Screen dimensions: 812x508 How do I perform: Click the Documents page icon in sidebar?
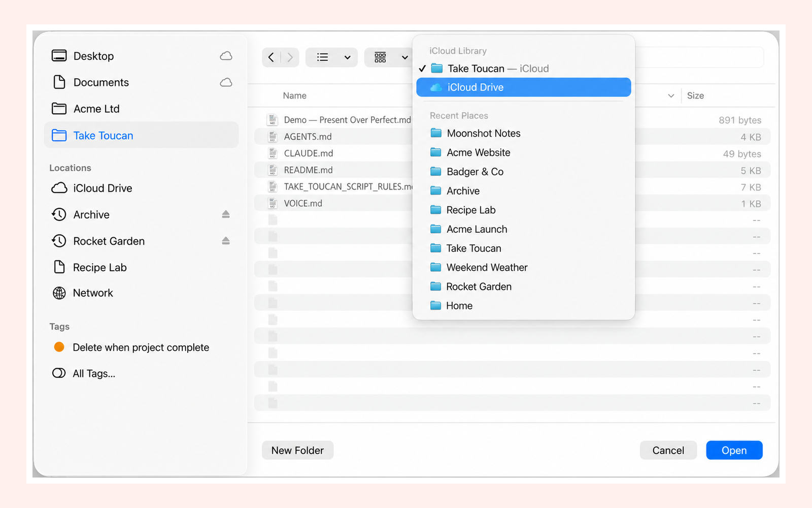point(59,82)
